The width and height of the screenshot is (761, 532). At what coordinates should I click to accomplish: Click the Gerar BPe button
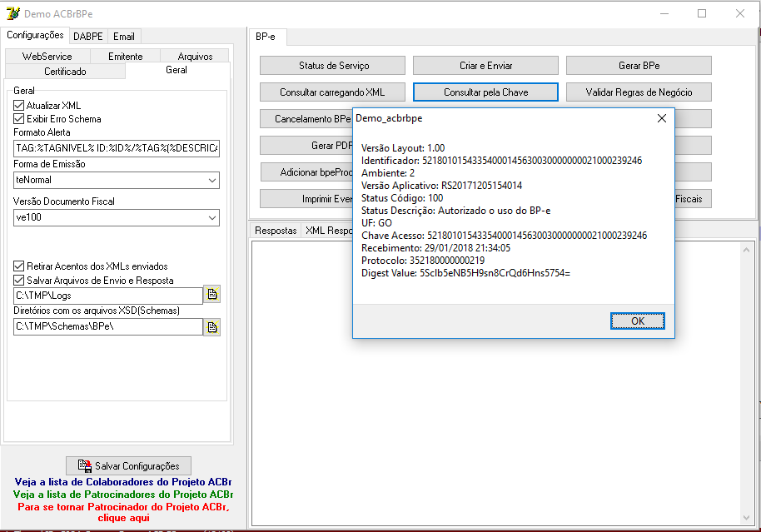(x=639, y=66)
